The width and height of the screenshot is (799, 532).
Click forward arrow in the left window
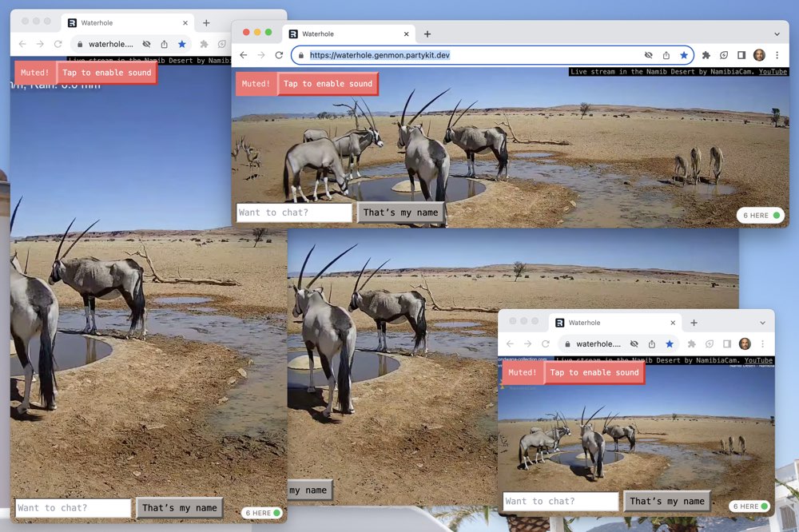click(40, 45)
